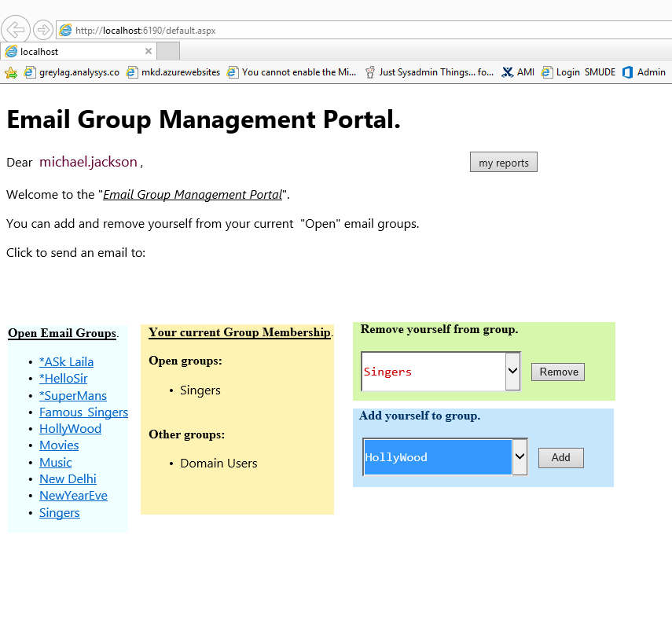Click 'Your current Group Membership' heading
This screenshot has width=672, height=634.
[240, 332]
